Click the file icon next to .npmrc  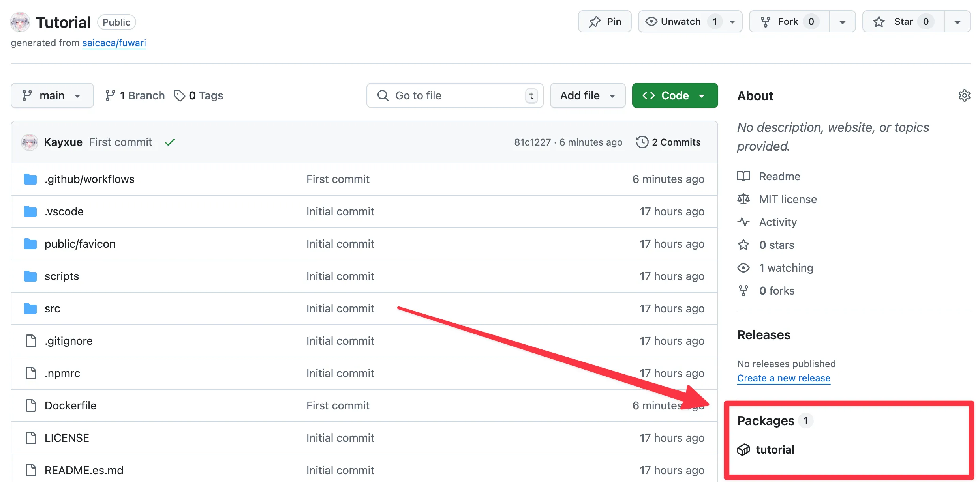click(x=30, y=373)
